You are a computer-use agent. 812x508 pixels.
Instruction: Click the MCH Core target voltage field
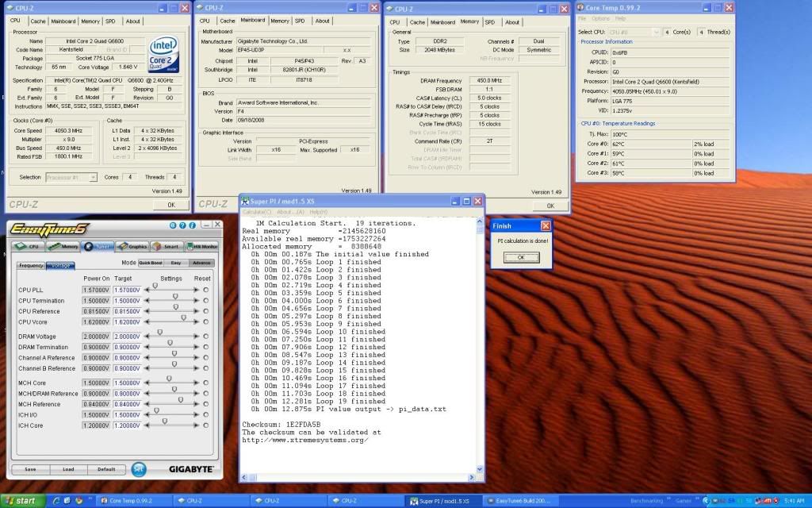pyautogui.click(x=127, y=383)
